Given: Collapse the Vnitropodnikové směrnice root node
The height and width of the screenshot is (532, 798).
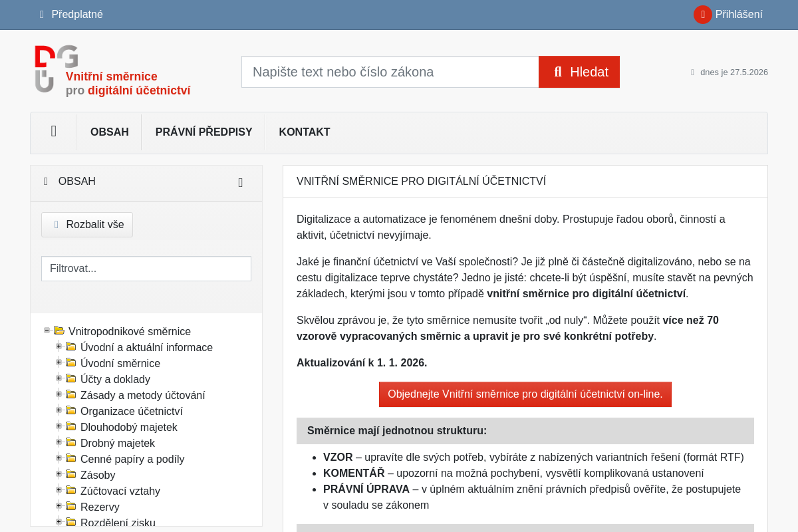Looking at the screenshot, I should pyautogui.click(x=47, y=330).
